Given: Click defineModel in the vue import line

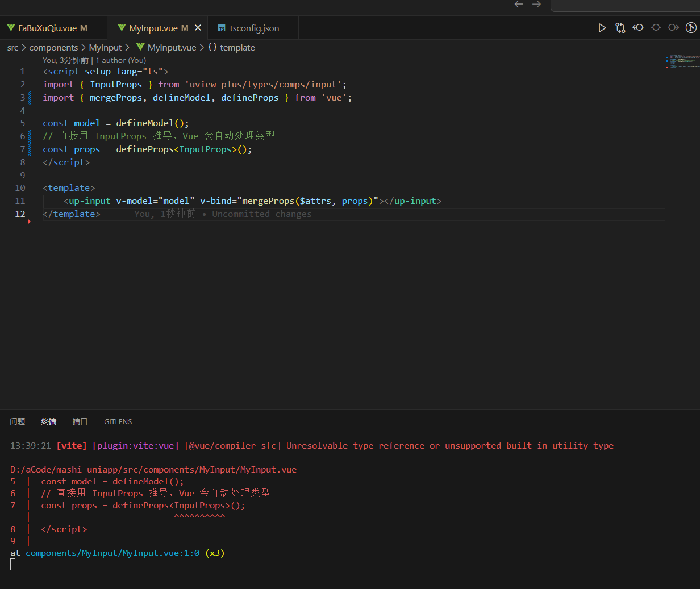Looking at the screenshot, I should click(182, 98).
